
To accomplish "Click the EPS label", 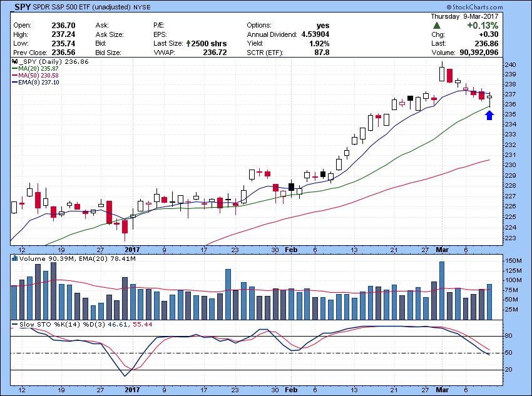I will 160,34.
